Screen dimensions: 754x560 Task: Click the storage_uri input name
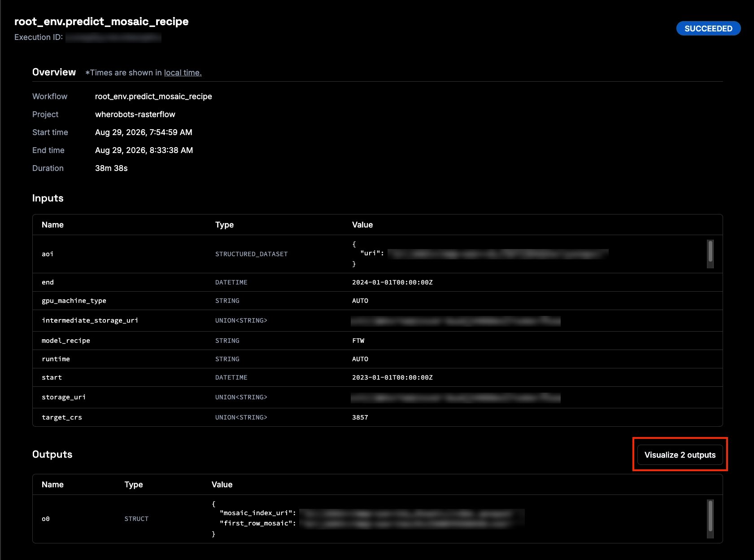click(64, 397)
